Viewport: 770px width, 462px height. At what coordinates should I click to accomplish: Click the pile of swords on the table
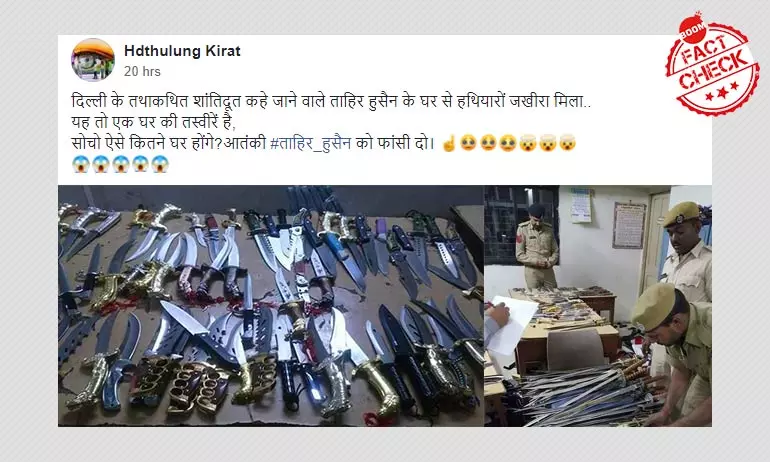pyautogui.click(x=587, y=393)
